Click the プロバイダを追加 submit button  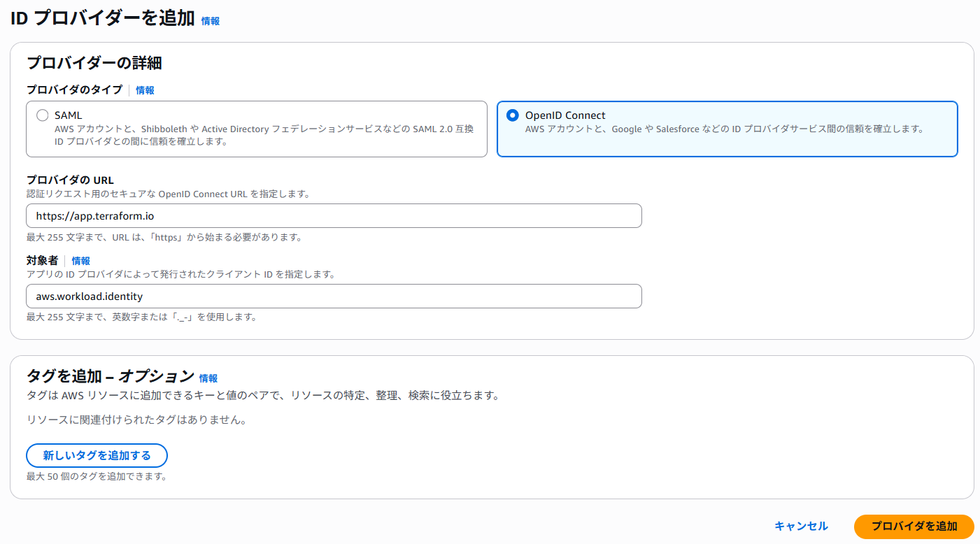pyautogui.click(x=913, y=526)
